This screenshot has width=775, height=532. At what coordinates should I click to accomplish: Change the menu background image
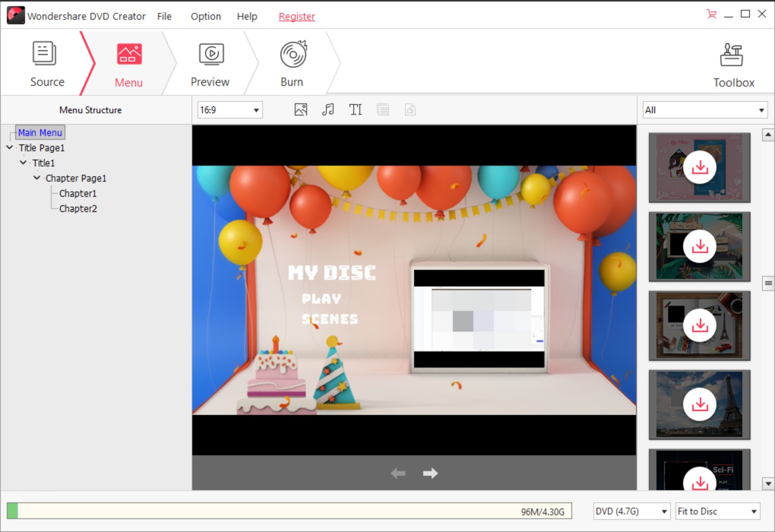[x=300, y=109]
